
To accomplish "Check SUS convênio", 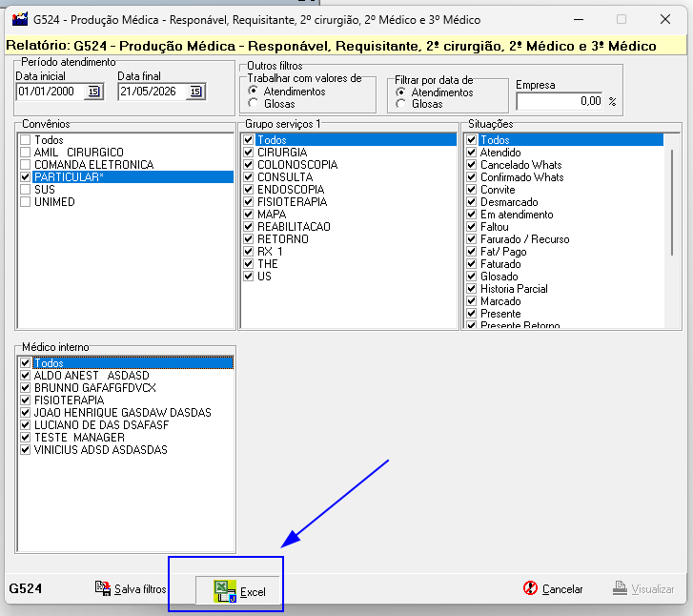I will pos(25,189).
